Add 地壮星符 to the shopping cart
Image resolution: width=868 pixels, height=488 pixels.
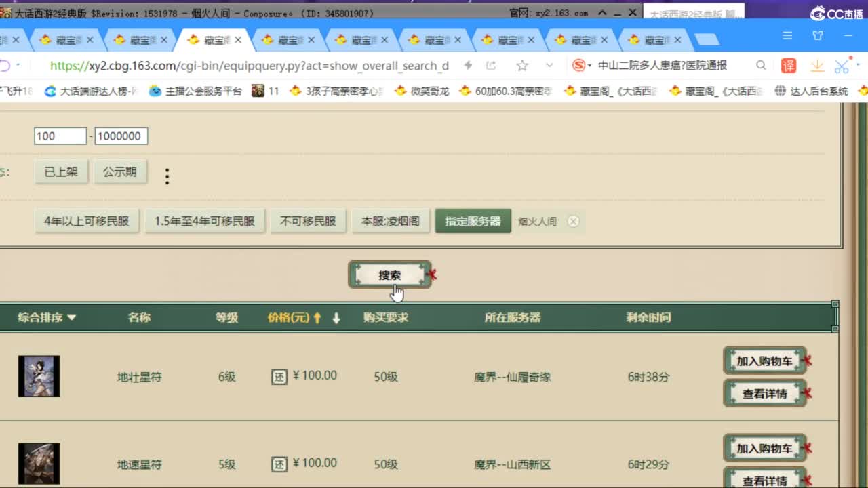(x=765, y=361)
